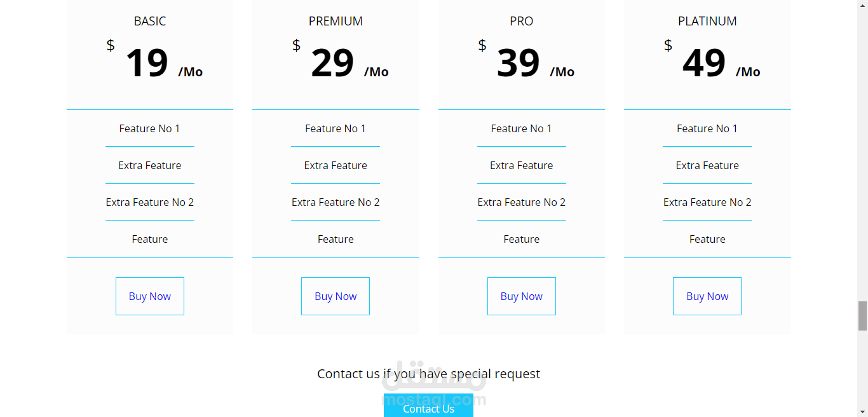868x417 pixels.
Task: Click Feature No 1 in Premium plan
Action: coord(336,128)
